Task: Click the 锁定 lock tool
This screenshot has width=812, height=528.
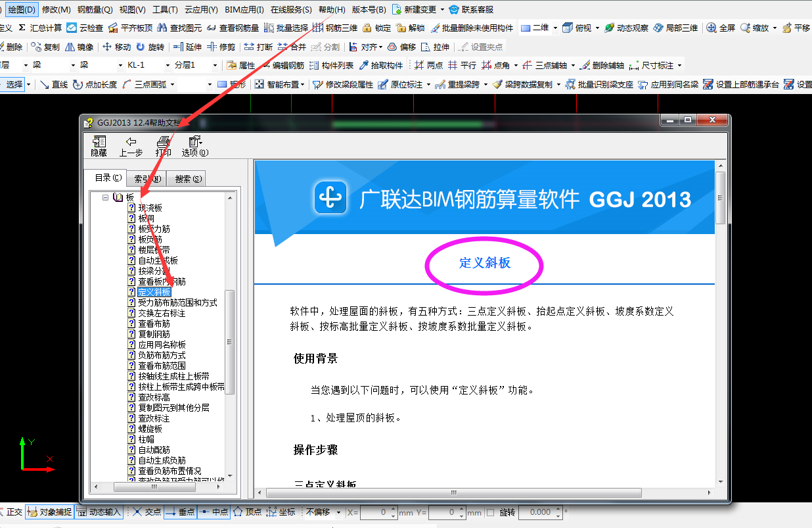Action: click(x=377, y=28)
